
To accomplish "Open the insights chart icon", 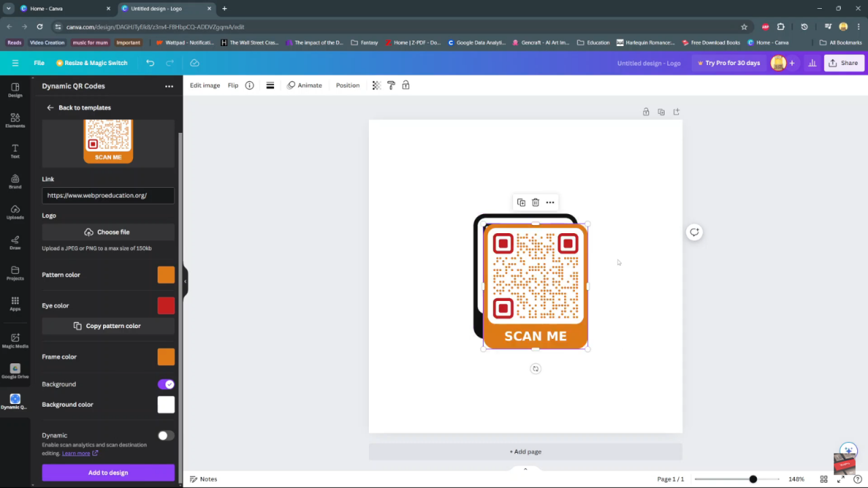I will [812, 63].
